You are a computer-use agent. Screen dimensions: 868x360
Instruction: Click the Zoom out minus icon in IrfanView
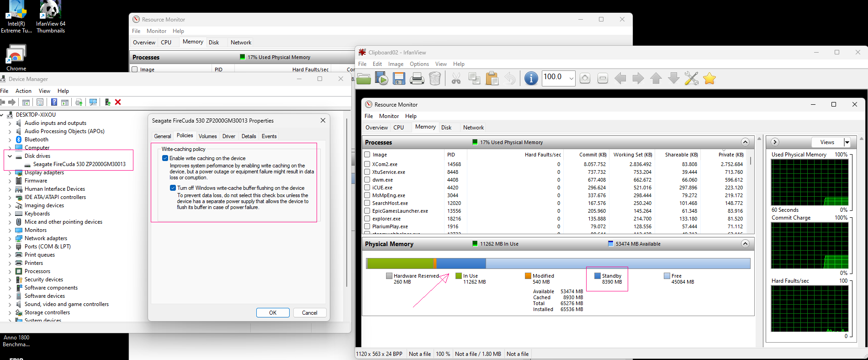[603, 78]
